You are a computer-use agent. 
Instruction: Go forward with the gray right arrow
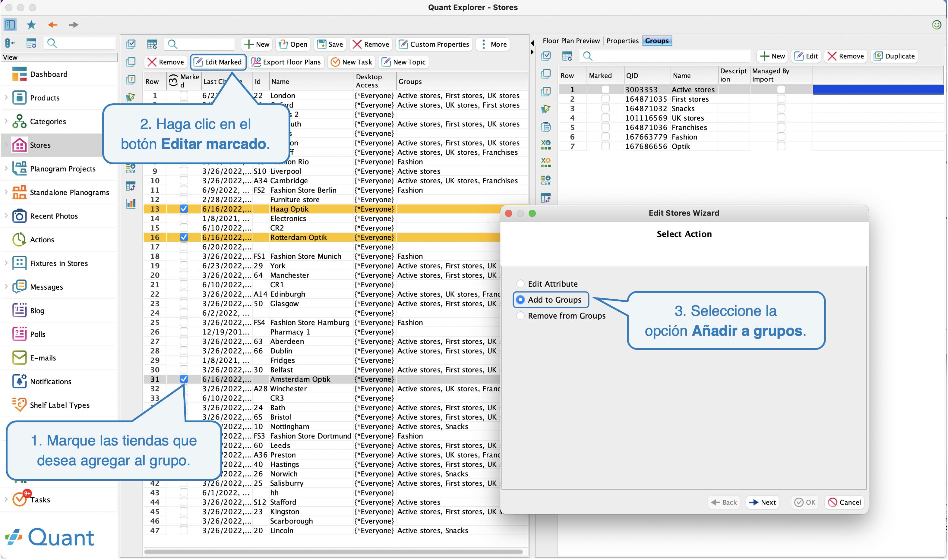(x=74, y=25)
